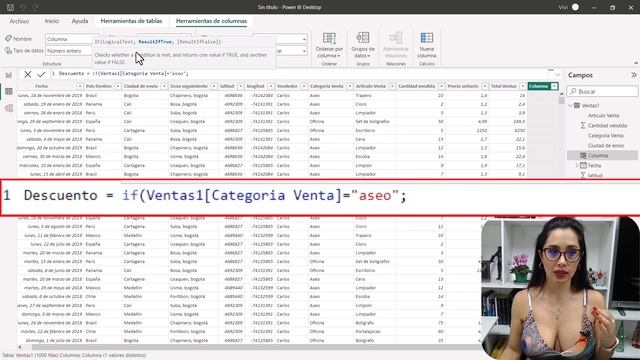
Task: Cancel formula with the X icon
Action: click(27, 74)
